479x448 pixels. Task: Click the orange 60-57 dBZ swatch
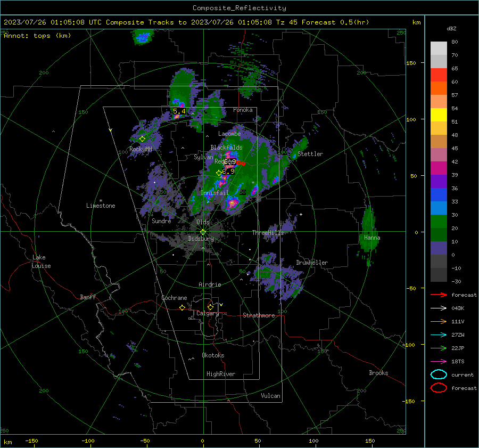coord(439,88)
